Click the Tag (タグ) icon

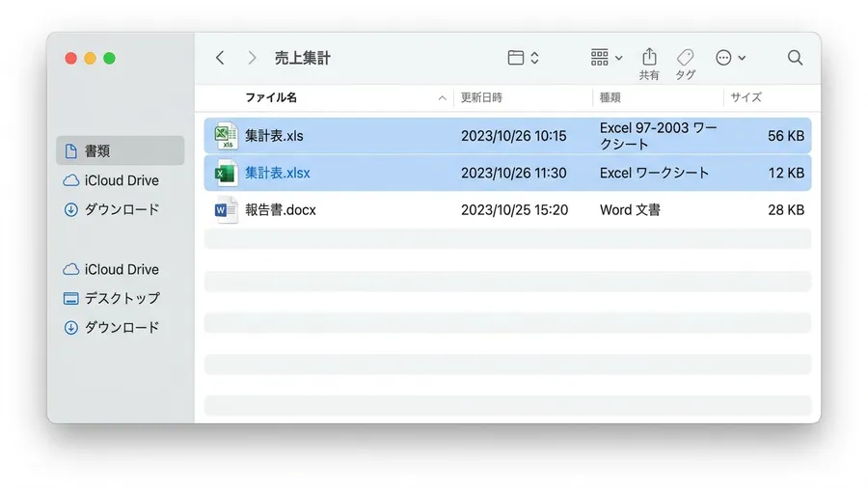click(685, 57)
